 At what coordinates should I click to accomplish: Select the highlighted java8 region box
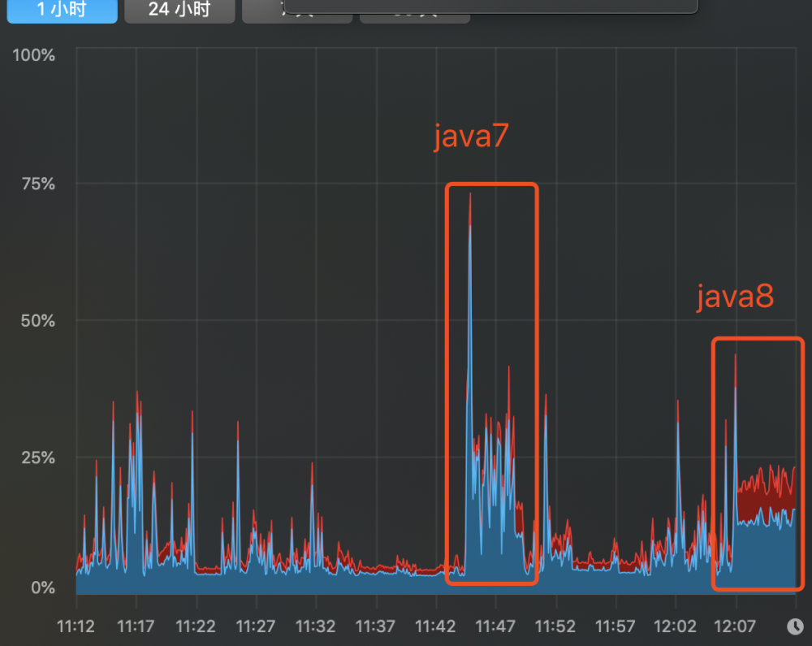(757, 463)
